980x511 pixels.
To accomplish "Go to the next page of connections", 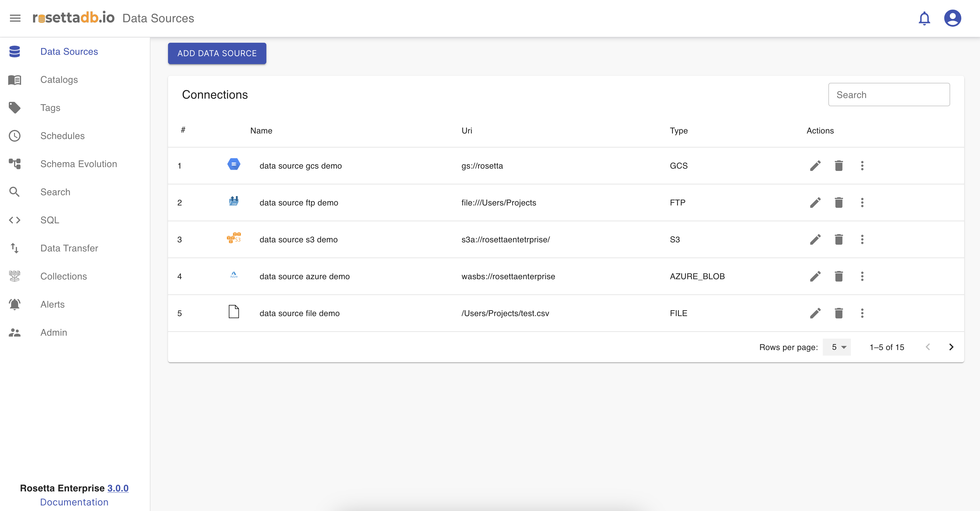I will tap(951, 347).
